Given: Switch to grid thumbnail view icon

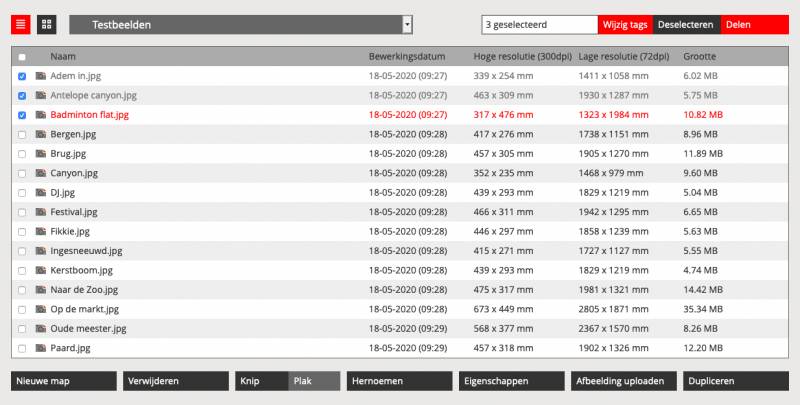Looking at the screenshot, I should (x=47, y=25).
